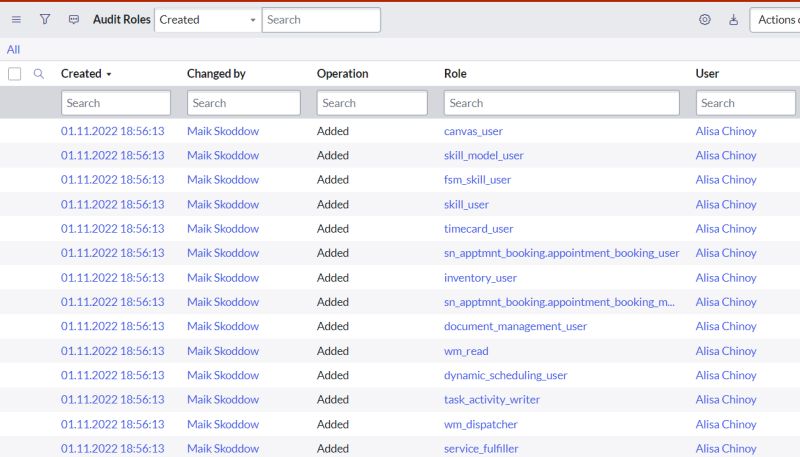
Task: Open Created timestamp in document_management_user row
Action: (x=113, y=326)
